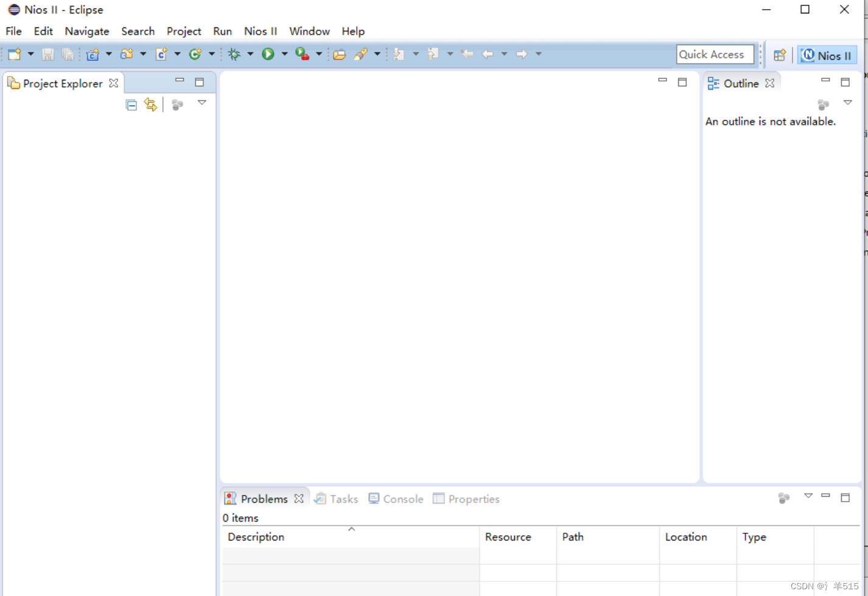
Task: Minimize the editor area
Action: coord(662,80)
